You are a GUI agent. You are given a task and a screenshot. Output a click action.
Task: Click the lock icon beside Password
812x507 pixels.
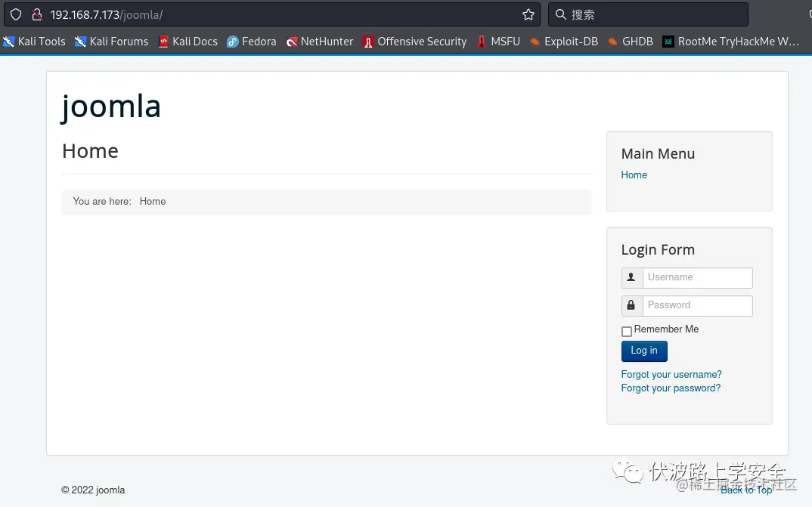(632, 306)
